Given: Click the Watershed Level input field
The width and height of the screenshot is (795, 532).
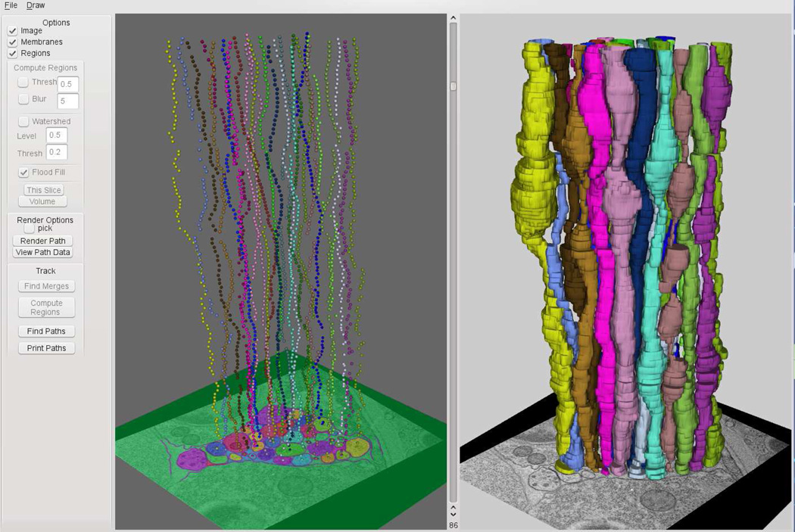Looking at the screenshot, I should tap(56, 135).
